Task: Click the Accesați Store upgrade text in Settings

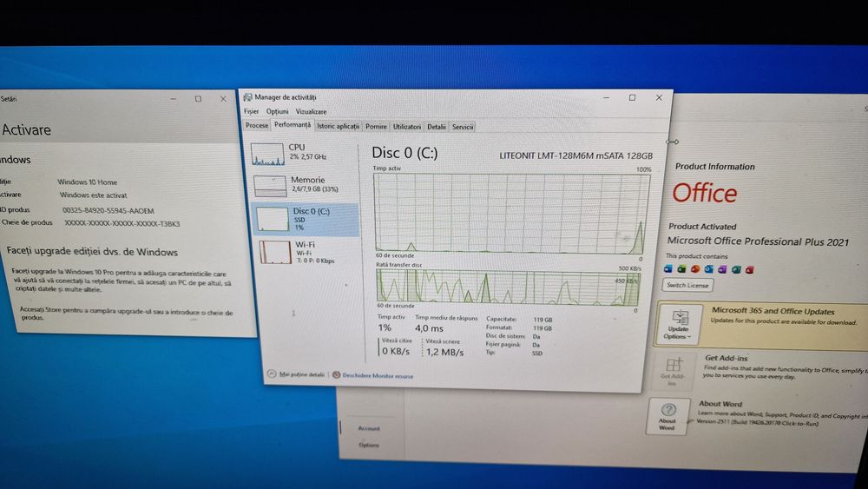Action: click(x=126, y=314)
